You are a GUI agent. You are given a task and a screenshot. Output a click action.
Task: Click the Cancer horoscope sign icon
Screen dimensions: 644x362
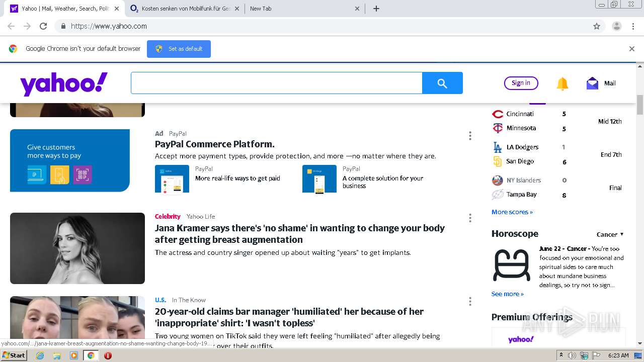pyautogui.click(x=511, y=265)
